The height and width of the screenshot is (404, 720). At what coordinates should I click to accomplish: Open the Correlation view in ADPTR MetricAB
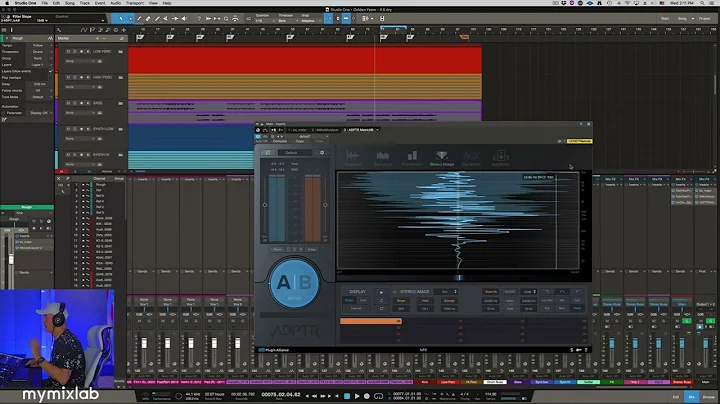coord(412,158)
